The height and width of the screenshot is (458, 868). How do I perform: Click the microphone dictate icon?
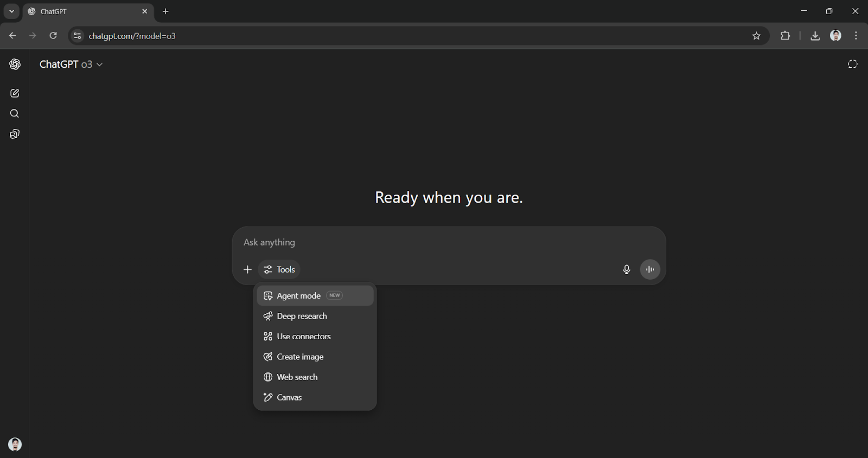(627, 269)
